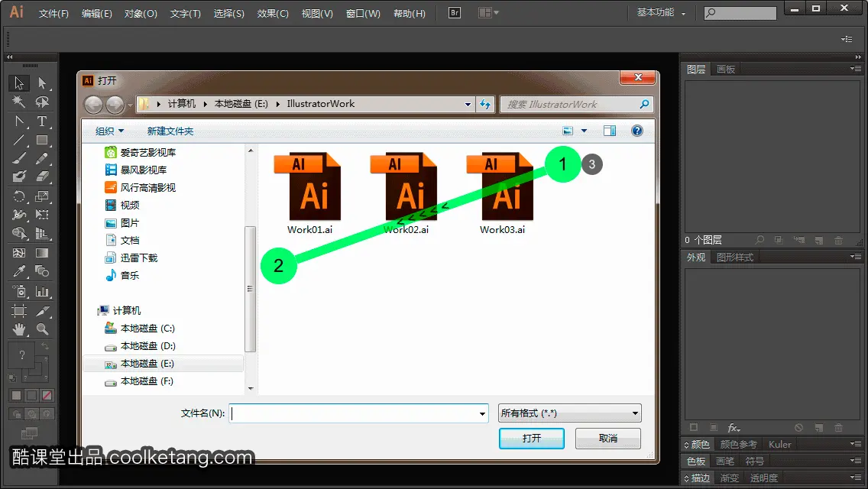Select the Blend tool
868x489 pixels.
pos(42,271)
